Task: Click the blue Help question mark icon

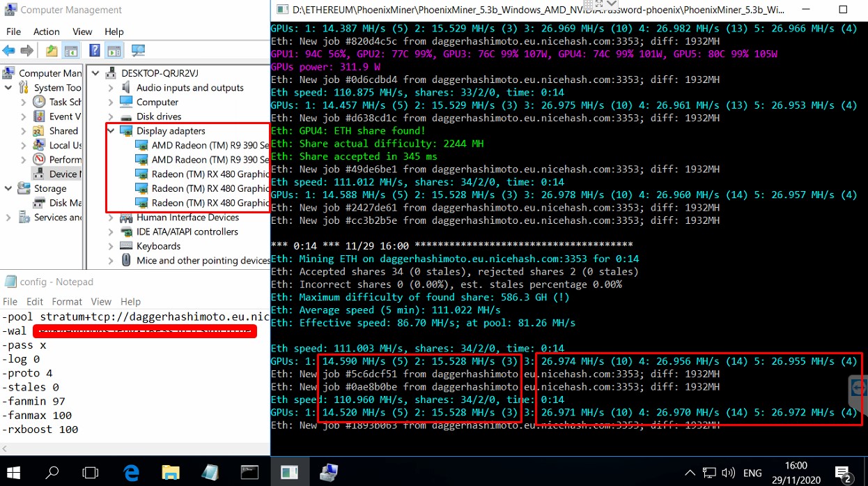Action: coord(95,51)
